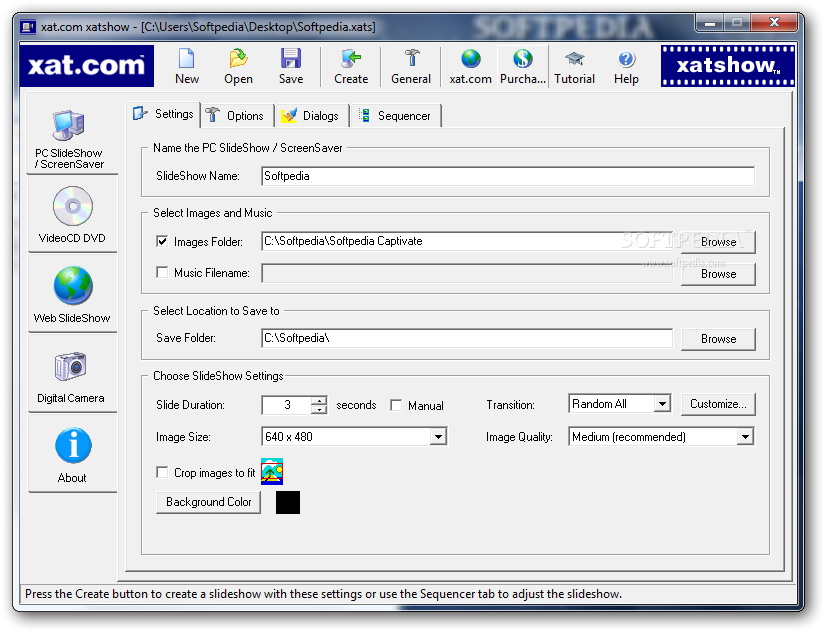825x632 pixels.
Task: Click the Slide Duration value field
Action: coord(286,405)
